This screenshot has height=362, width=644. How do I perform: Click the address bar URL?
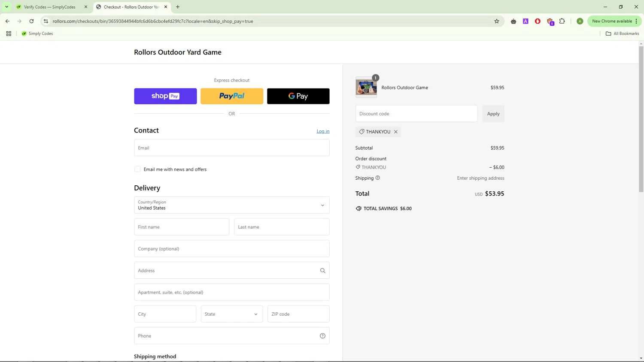click(x=153, y=21)
